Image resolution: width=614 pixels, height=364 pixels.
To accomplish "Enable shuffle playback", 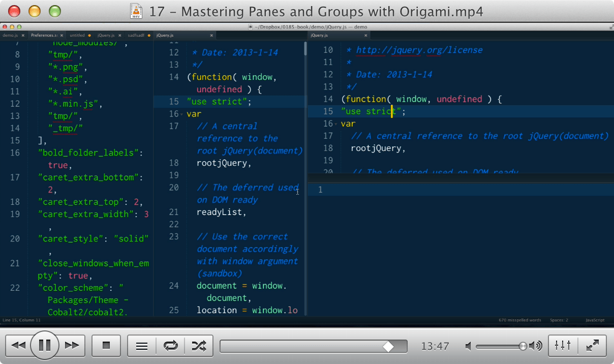I will click(199, 345).
